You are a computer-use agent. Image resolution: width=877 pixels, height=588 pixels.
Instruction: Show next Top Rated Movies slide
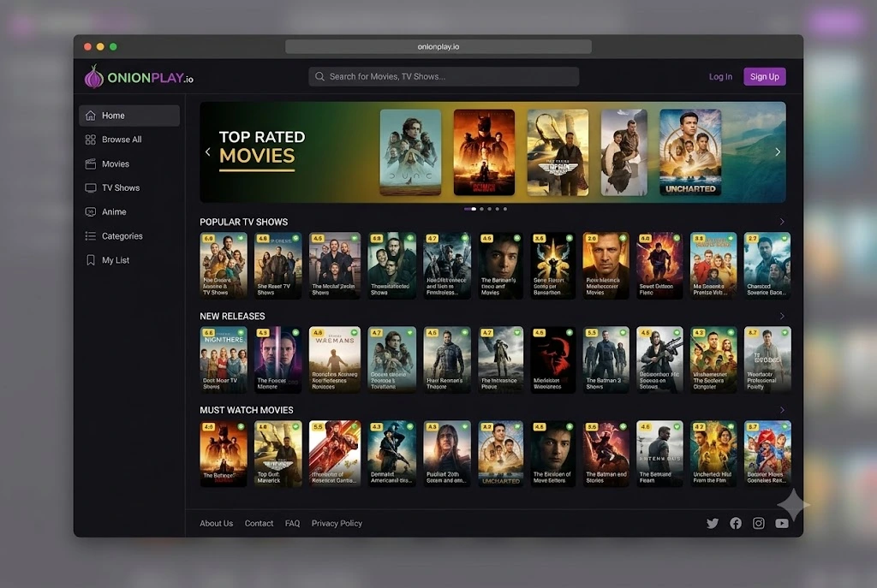(778, 152)
